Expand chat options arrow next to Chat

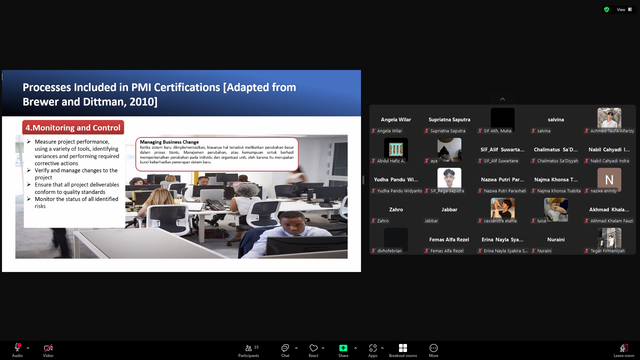tap(296, 348)
